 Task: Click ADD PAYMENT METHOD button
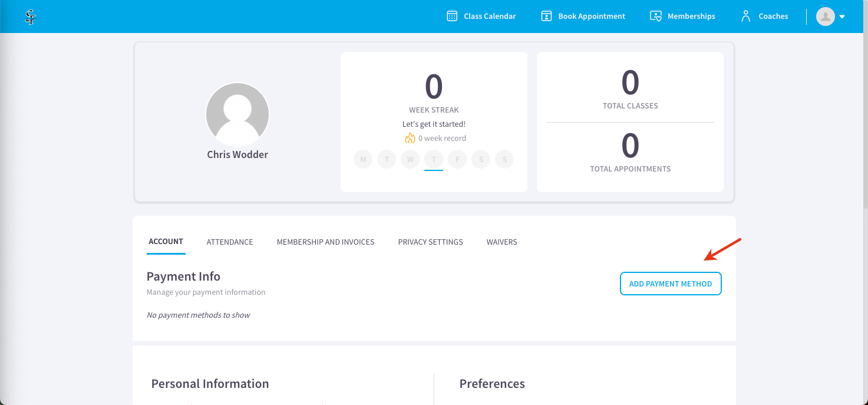pyautogui.click(x=671, y=284)
